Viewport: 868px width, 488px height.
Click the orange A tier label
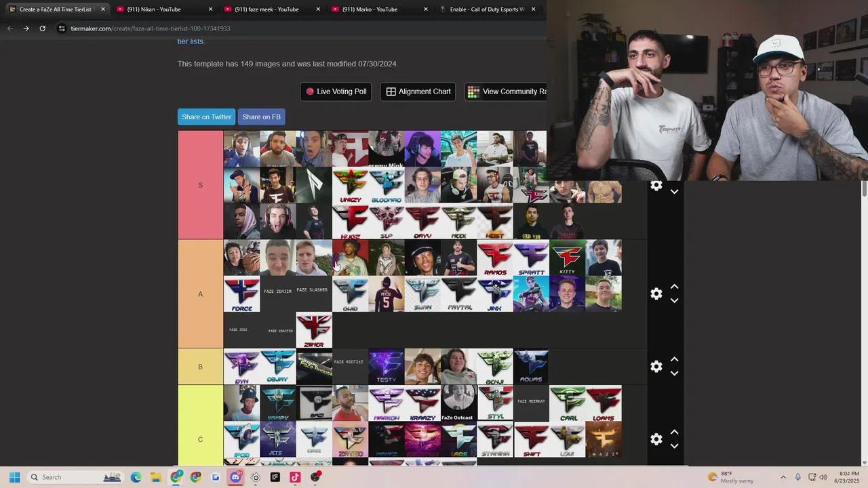click(x=200, y=294)
